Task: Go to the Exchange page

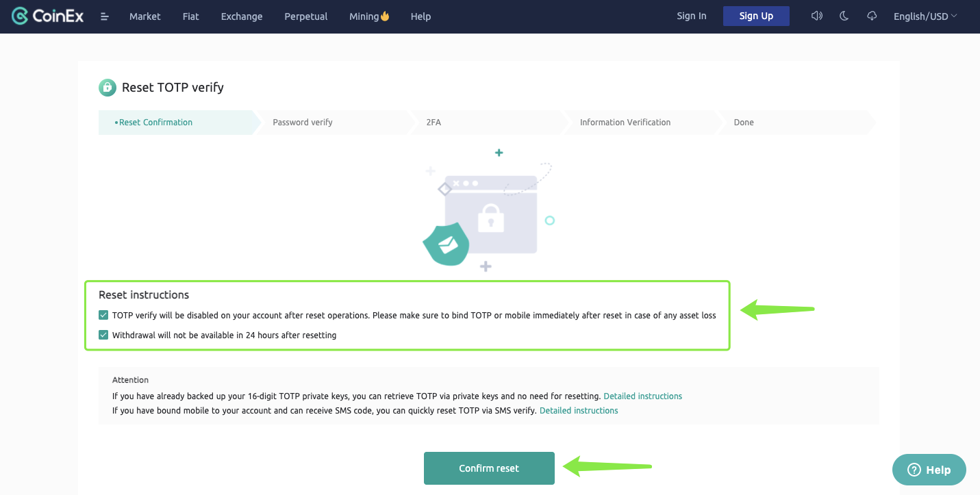Action: point(242,16)
